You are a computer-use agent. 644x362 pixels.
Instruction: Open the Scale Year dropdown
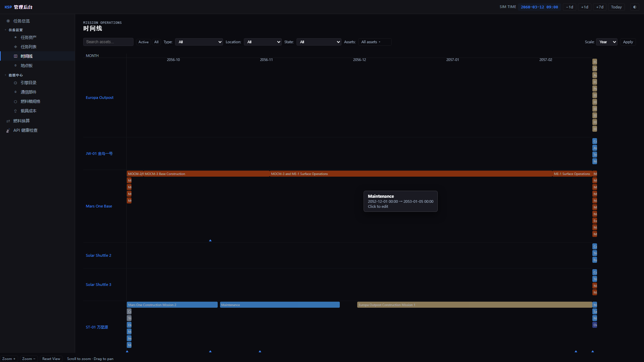tap(606, 42)
